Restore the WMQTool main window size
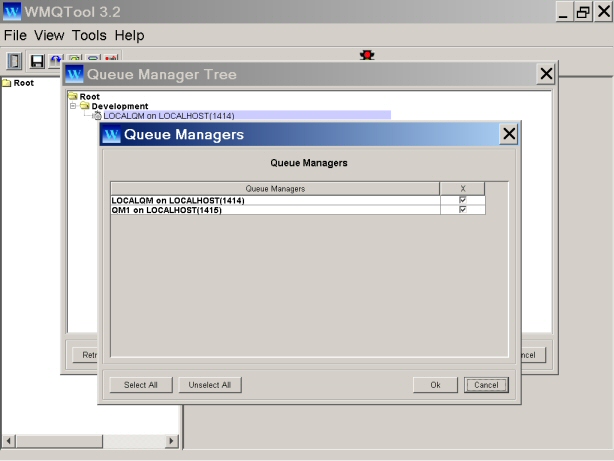The height and width of the screenshot is (461, 614). (x=583, y=11)
